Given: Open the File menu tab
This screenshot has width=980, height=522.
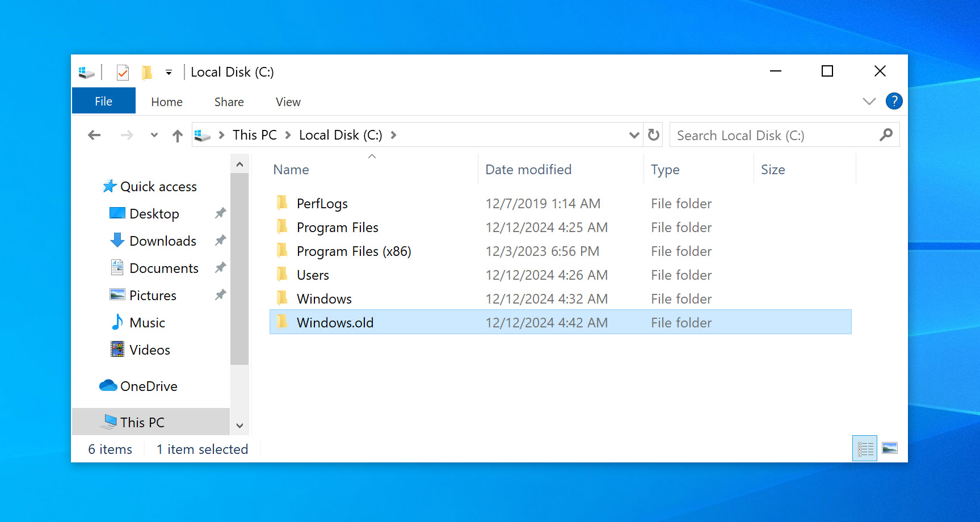Looking at the screenshot, I should (104, 101).
